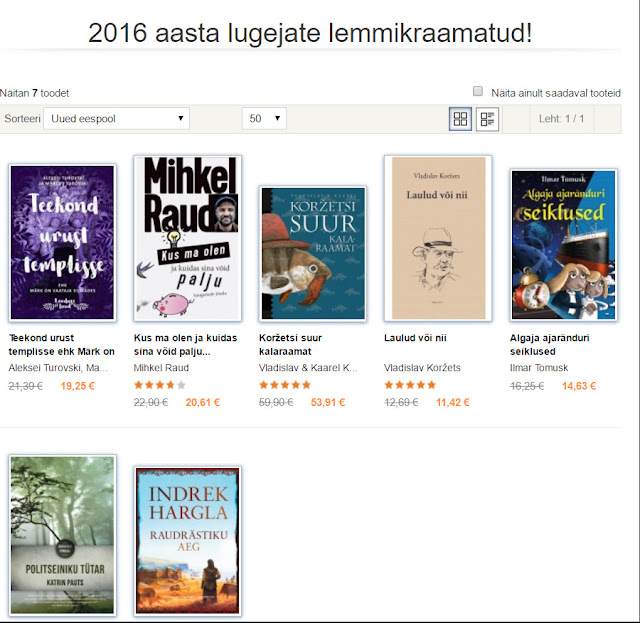Click 'Algaja ajaränduri seiklused' title link
Screen dimensions: 640x623
[549, 345]
